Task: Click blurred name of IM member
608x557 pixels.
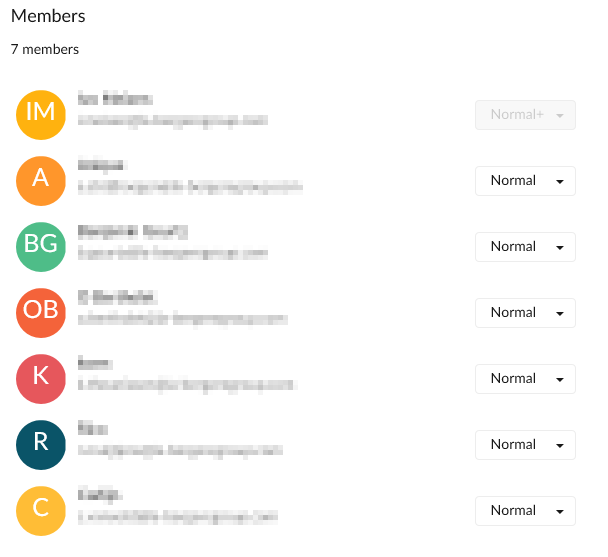Action: 115,99
